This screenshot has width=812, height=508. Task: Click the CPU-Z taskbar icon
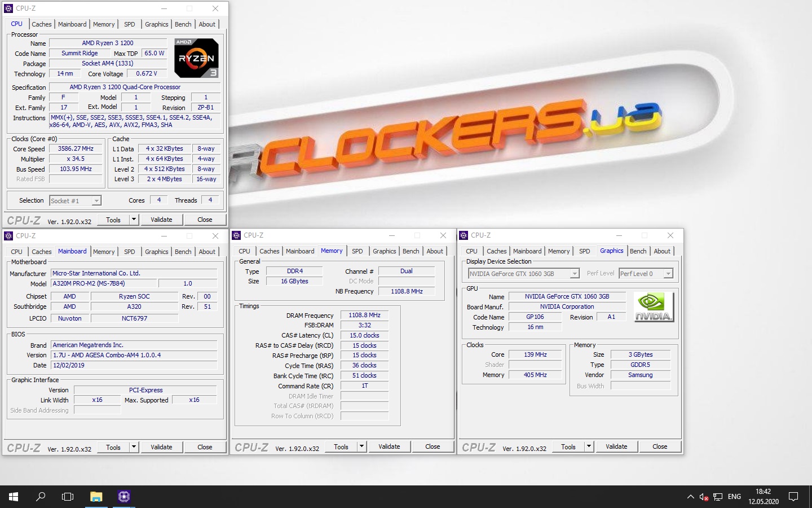[124, 497]
